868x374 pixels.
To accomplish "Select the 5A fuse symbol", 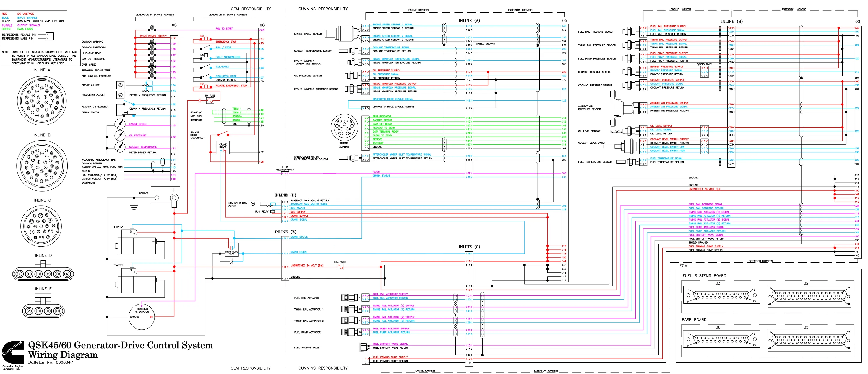I will (x=210, y=100).
